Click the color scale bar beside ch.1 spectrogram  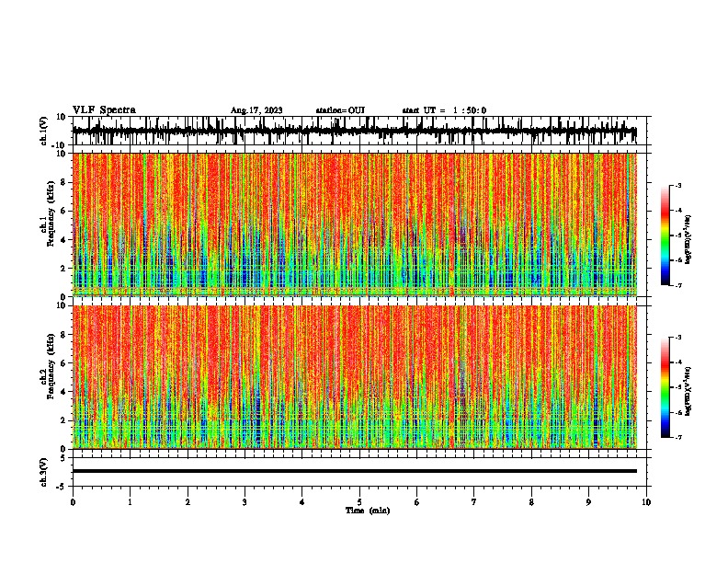click(x=665, y=236)
